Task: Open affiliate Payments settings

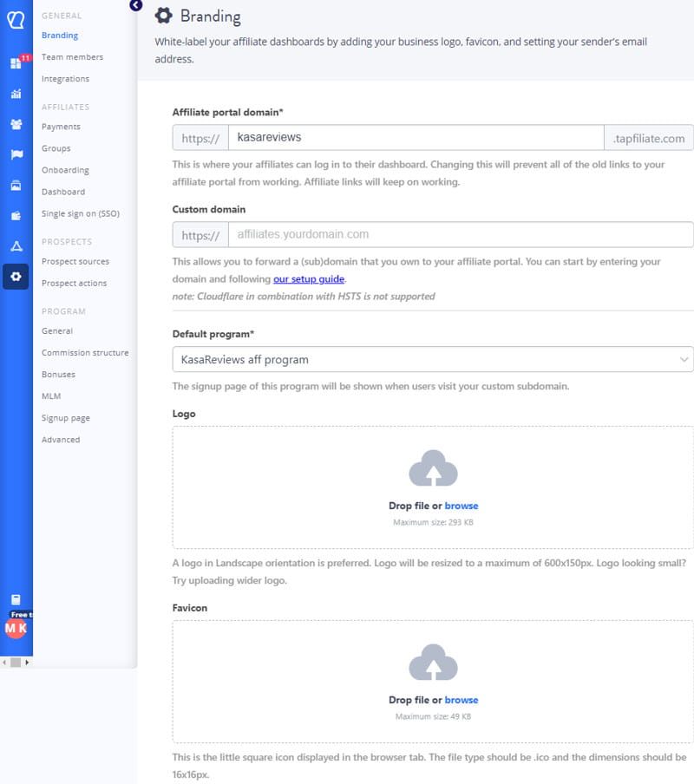Action: tap(61, 127)
